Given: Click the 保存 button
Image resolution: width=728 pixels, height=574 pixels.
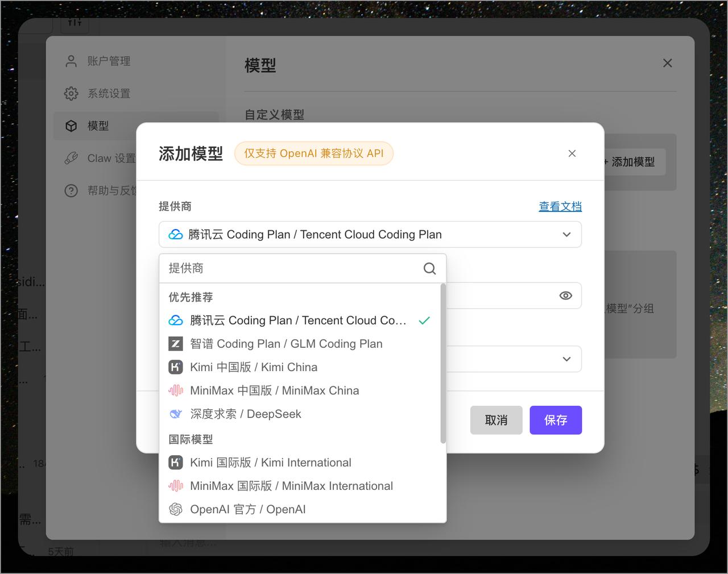Looking at the screenshot, I should pyautogui.click(x=556, y=420).
